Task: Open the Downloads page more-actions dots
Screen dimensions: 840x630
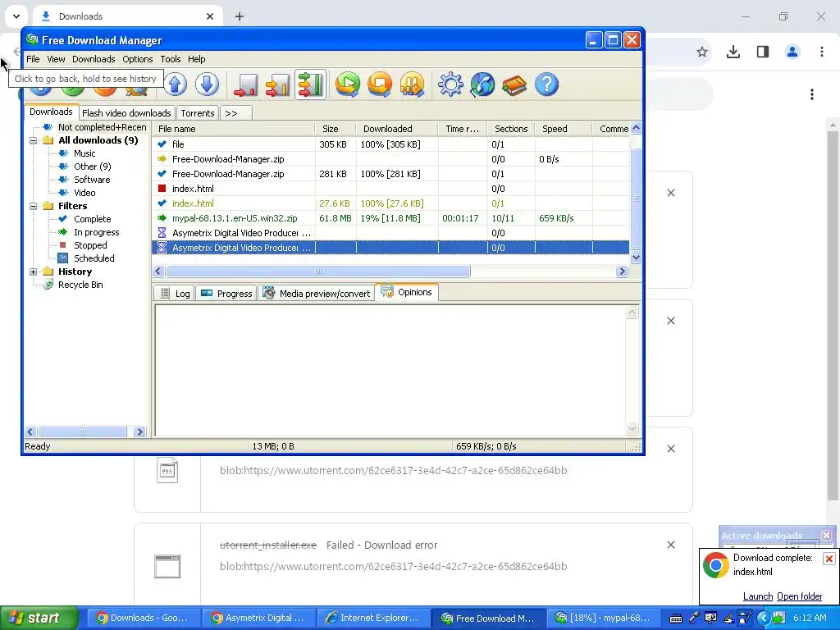Action: coord(812,94)
